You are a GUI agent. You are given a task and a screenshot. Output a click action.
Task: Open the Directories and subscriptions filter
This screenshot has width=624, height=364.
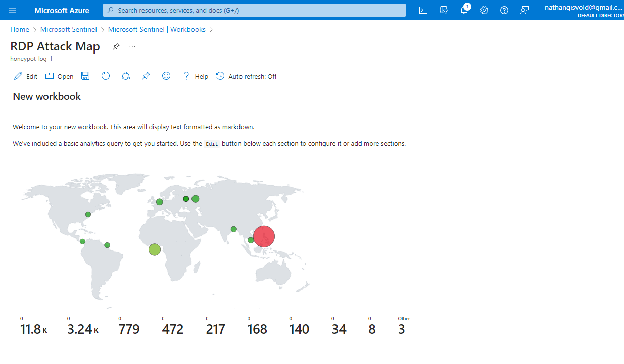444,10
